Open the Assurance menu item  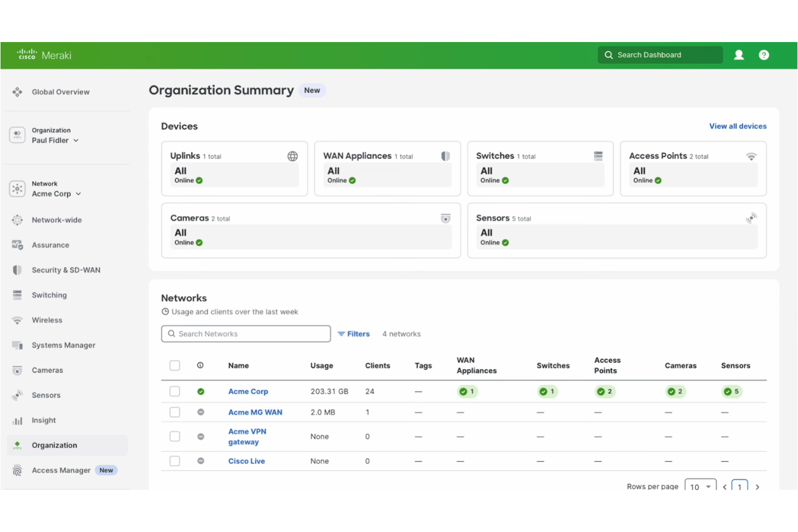pyautogui.click(x=50, y=245)
